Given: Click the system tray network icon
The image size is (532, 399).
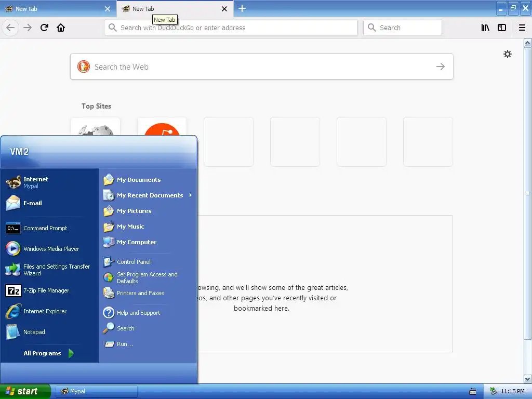Looking at the screenshot, I should click(494, 391).
